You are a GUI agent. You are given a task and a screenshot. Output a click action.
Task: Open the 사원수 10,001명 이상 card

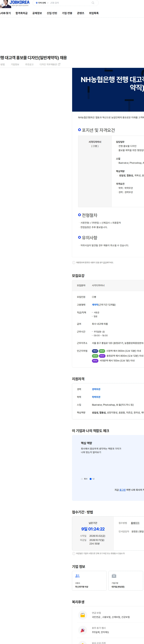tap(89, 581)
